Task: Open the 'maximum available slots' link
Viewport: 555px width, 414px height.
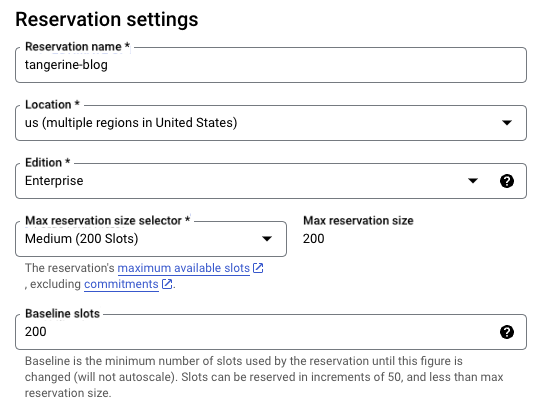Action: pyautogui.click(x=184, y=268)
